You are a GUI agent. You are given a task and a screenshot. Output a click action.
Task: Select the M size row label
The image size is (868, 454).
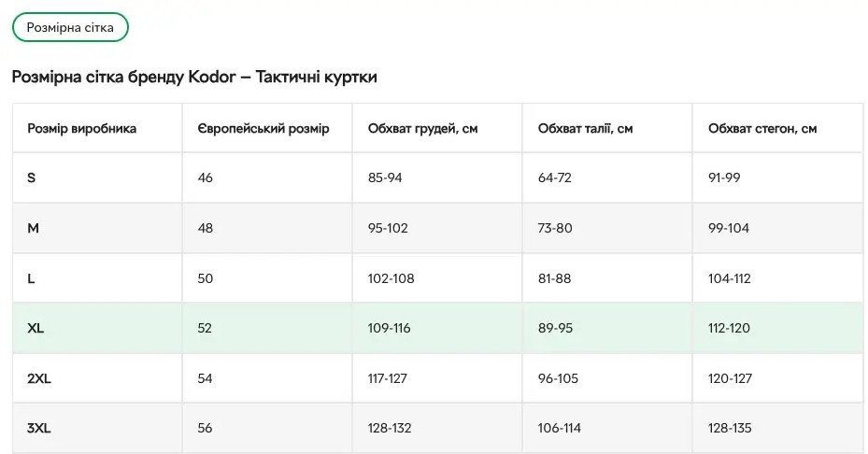[x=33, y=228]
